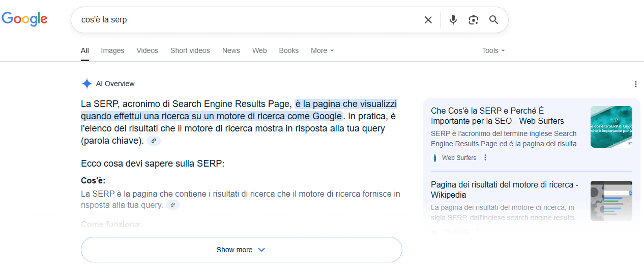Image resolution: width=644 pixels, height=269 pixels.
Task: Click the 'AI Overview' label text
Action: 115,84
